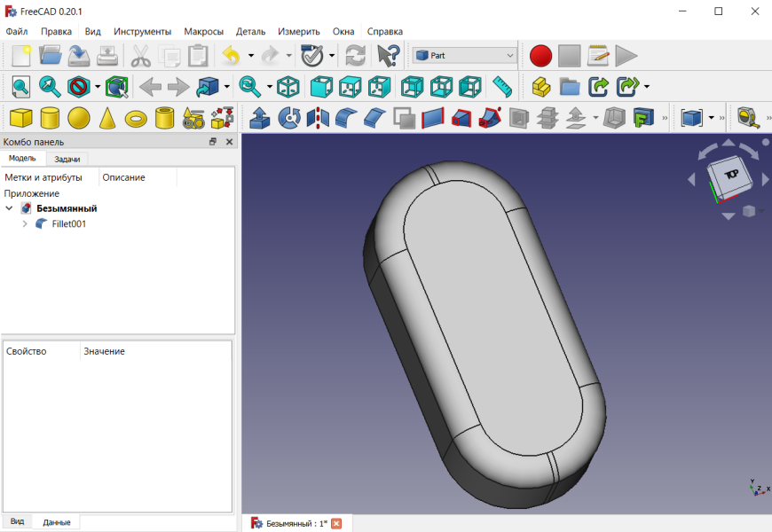772x532 pixels.
Task: Create a tube primitive
Action: pos(164,118)
